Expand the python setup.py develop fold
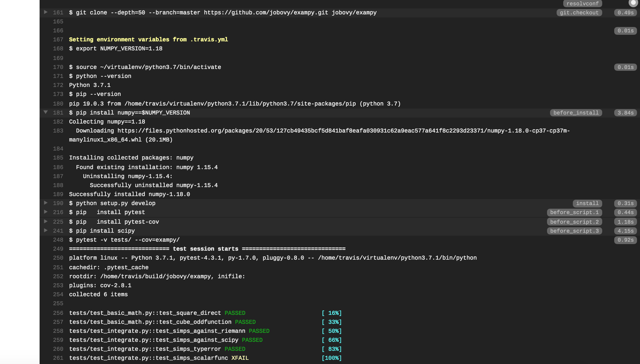 tap(46, 203)
